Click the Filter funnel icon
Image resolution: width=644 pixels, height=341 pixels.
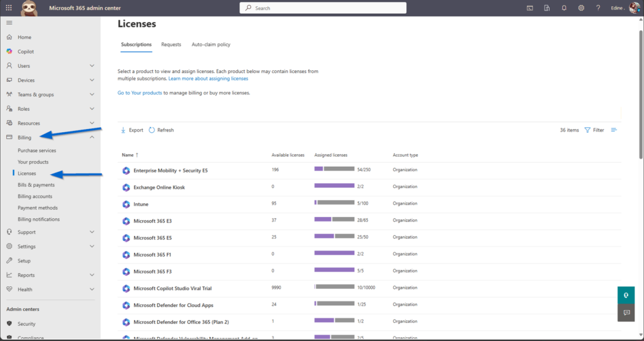587,130
